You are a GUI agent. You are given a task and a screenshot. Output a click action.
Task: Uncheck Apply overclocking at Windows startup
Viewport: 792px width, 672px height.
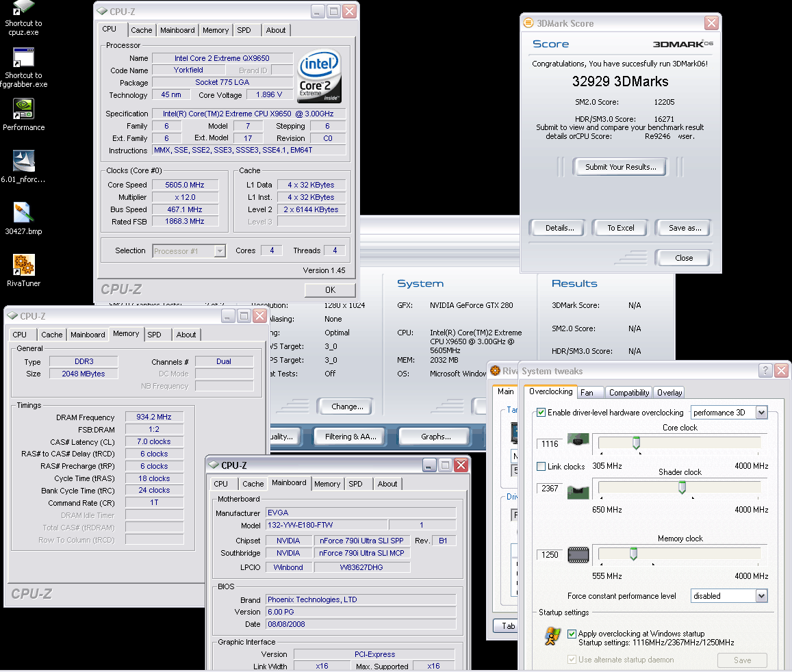click(x=572, y=634)
